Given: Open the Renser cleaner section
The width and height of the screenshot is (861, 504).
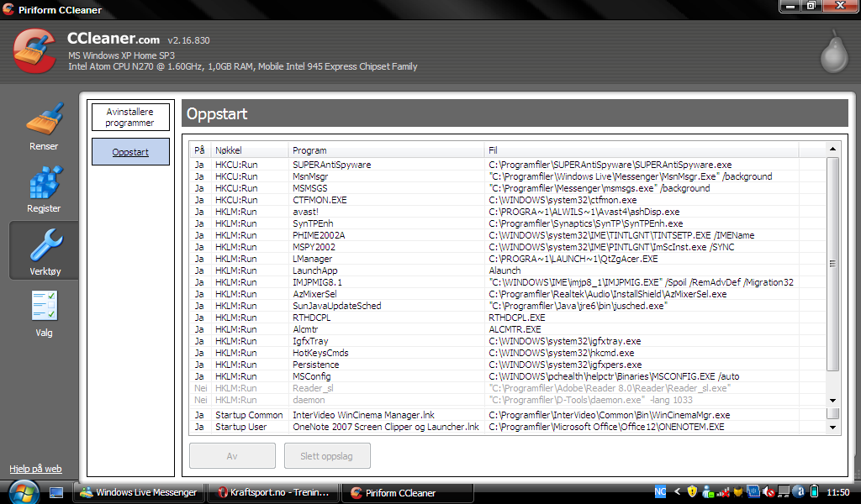Looking at the screenshot, I should point(44,127).
